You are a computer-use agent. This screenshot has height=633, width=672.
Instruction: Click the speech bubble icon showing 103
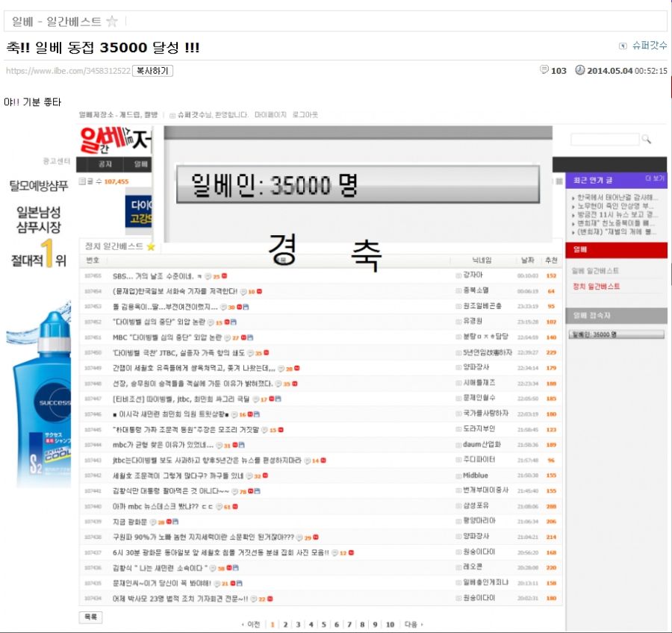pyautogui.click(x=544, y=69)
